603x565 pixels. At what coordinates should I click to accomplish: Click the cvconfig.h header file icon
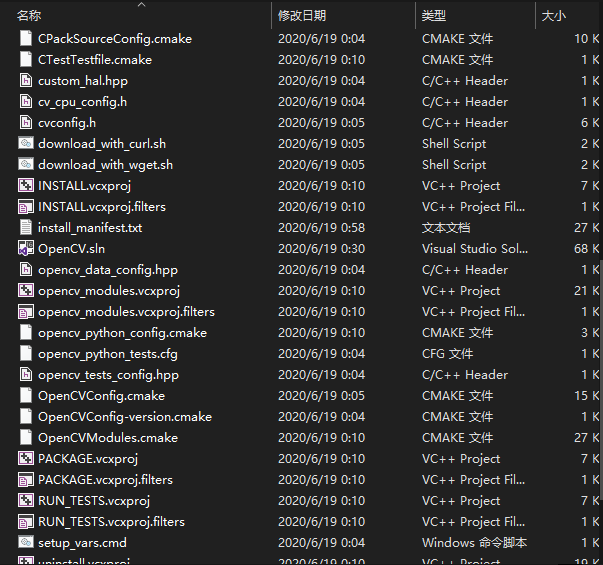pyautogui.click(x=26, y=122)
